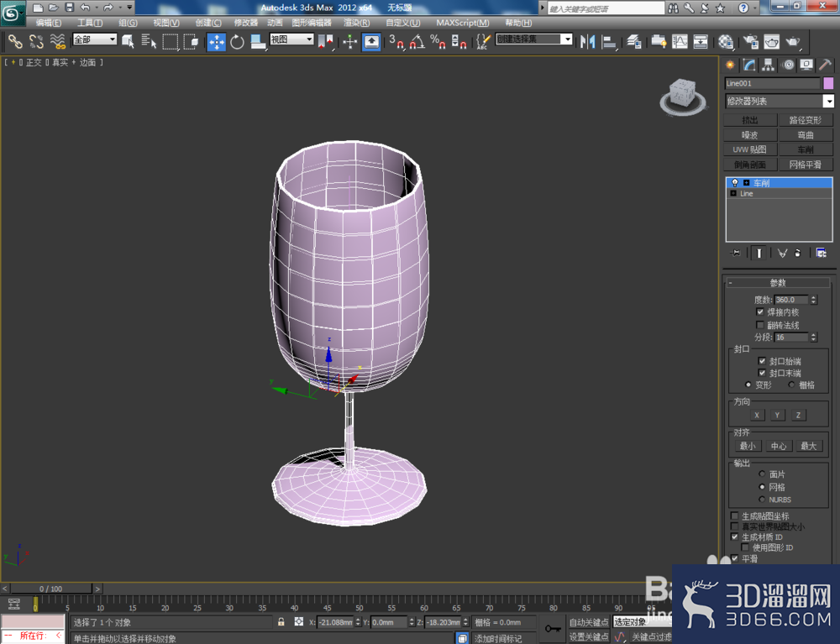This screenshot has width=840, height=644.
Task: Activate the Select and Rotate tool
Action: pos(237,42)
